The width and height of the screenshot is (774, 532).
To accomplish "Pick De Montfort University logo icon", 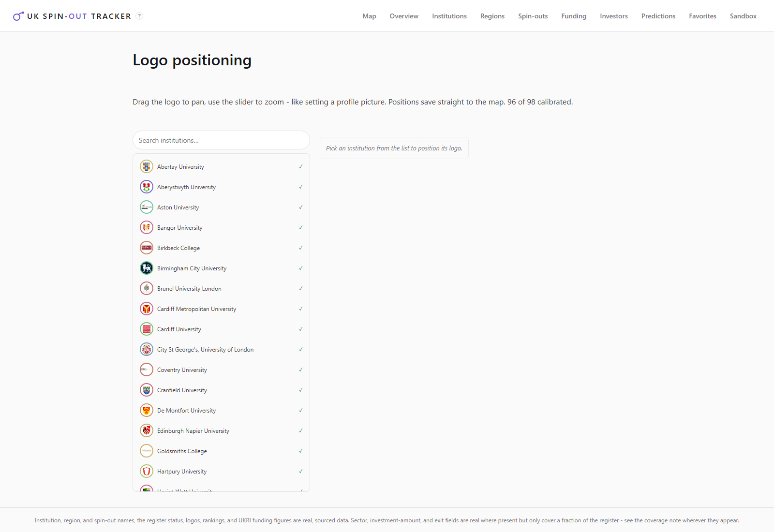I will click(147, 410).
